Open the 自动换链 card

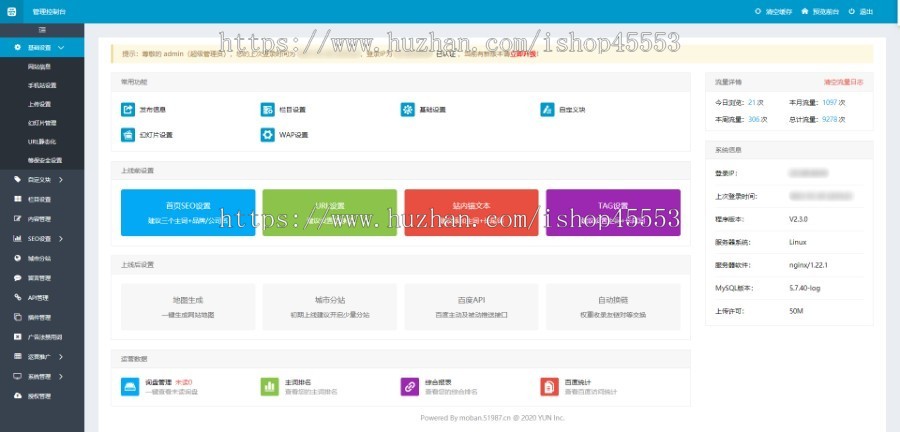click(613, 307)
